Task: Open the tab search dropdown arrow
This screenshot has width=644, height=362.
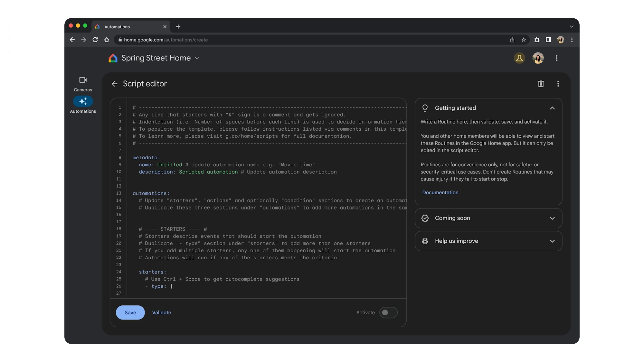Action: tap(572, 27)
